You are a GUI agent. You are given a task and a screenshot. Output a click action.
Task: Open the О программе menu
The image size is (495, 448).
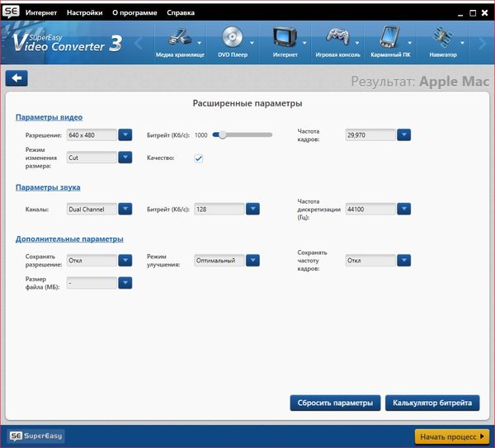click(134, 12)
